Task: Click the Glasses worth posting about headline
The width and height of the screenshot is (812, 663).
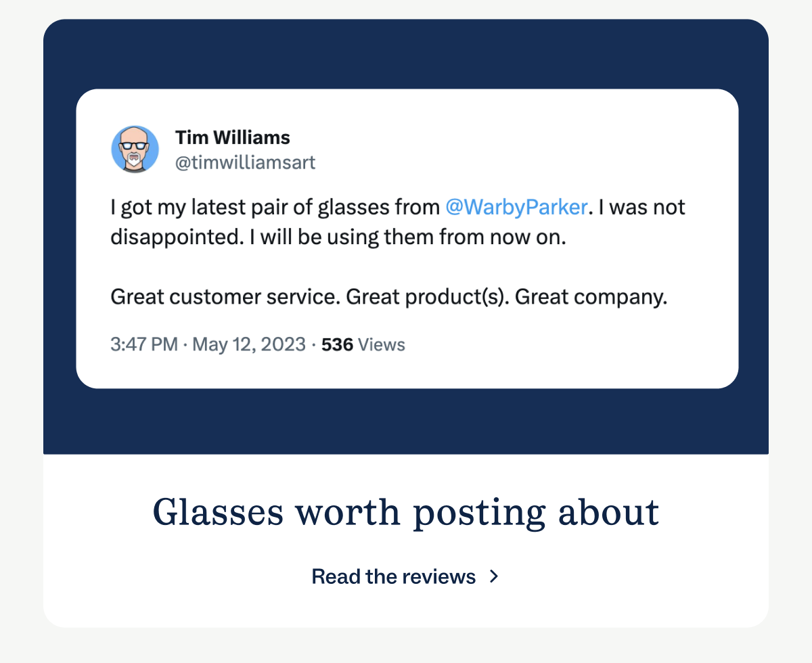Action: pos(406,512)
